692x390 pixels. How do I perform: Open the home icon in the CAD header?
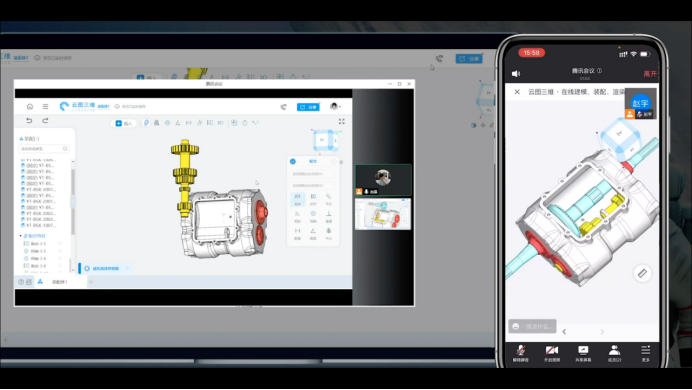point(30,106)
